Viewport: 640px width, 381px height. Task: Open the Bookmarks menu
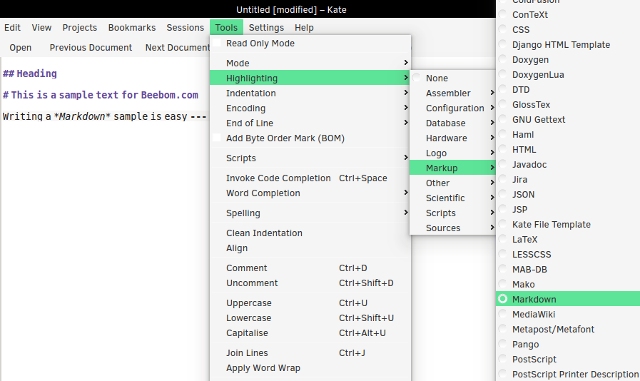132,28
